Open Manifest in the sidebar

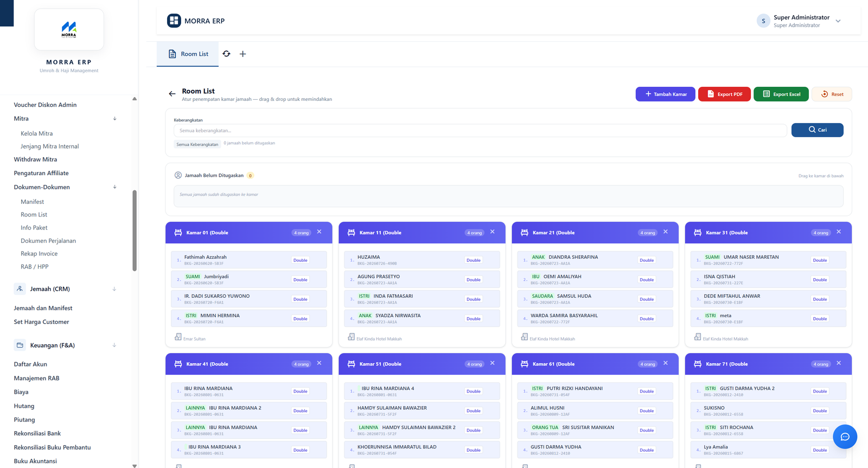tap(33, 202)
